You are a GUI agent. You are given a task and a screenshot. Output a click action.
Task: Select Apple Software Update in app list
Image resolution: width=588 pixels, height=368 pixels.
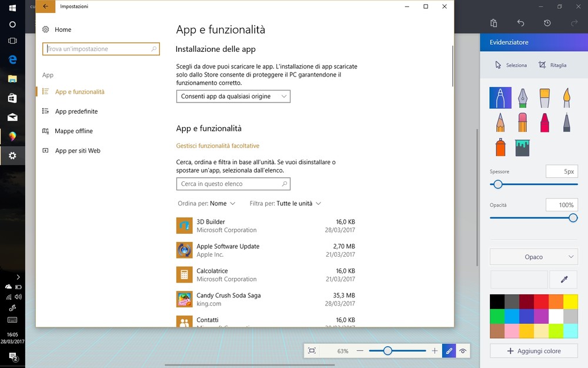(266, 250)
